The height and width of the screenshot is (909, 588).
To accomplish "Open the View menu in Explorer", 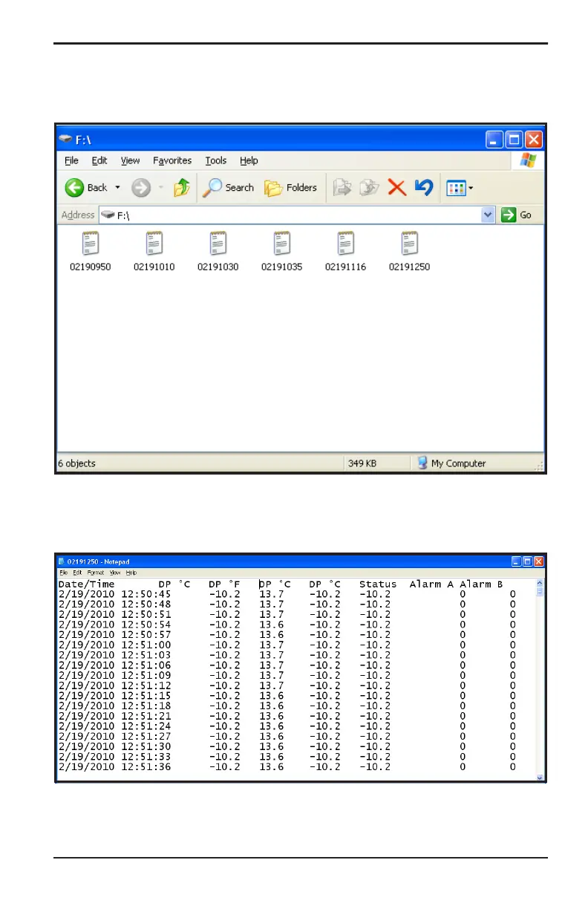I will tap(130, 160).
